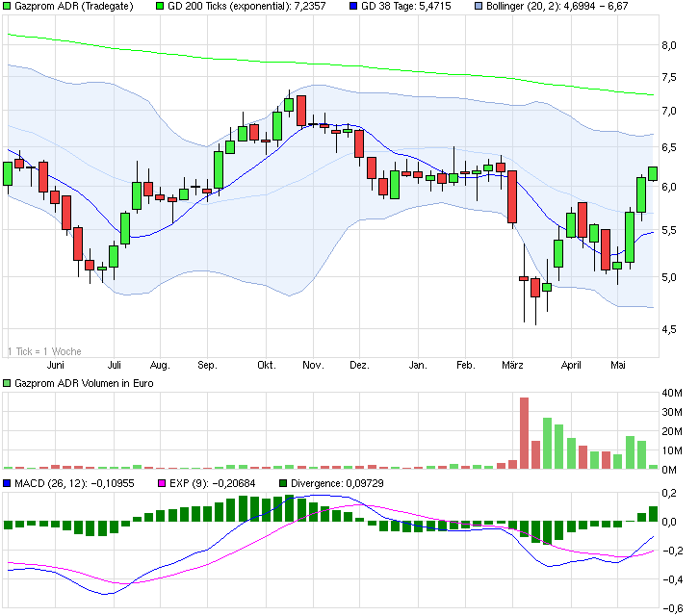Click the 4,5 price axis value
This screenshot has width=699, height=616.
click(669, 329)
